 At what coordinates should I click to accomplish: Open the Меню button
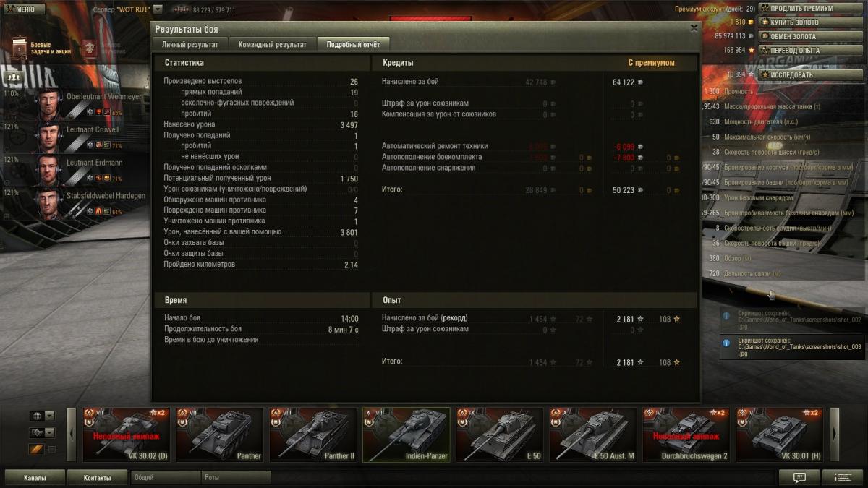pyautogui.click(x=24, y=9)
